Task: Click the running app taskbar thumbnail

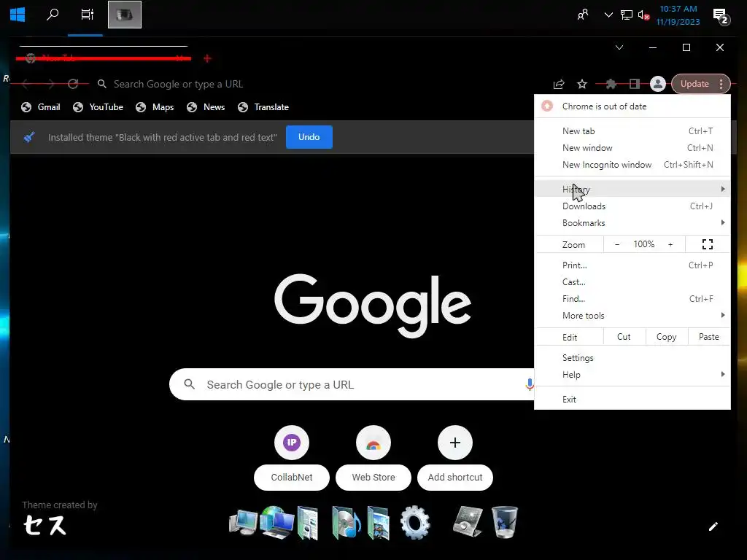Action: pyautogui.click(x=125, y=15)
